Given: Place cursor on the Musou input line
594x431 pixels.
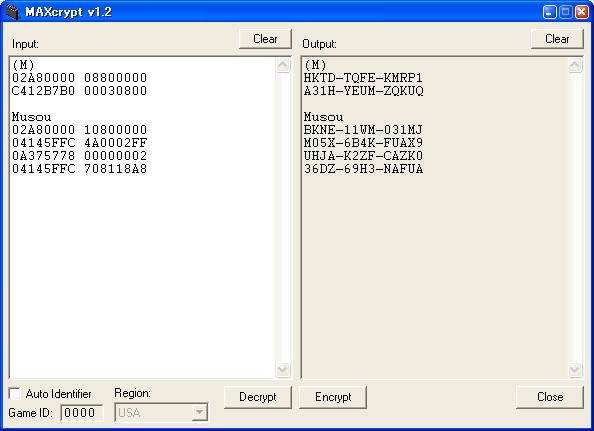Looking at the screenshot, I should tap(31, 117).
